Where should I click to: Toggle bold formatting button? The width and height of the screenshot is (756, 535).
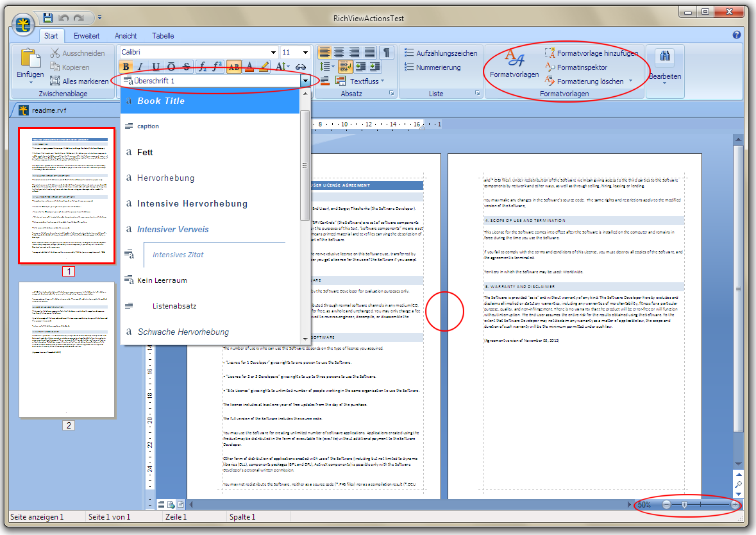pyautogui.click(x=126, y=66)
